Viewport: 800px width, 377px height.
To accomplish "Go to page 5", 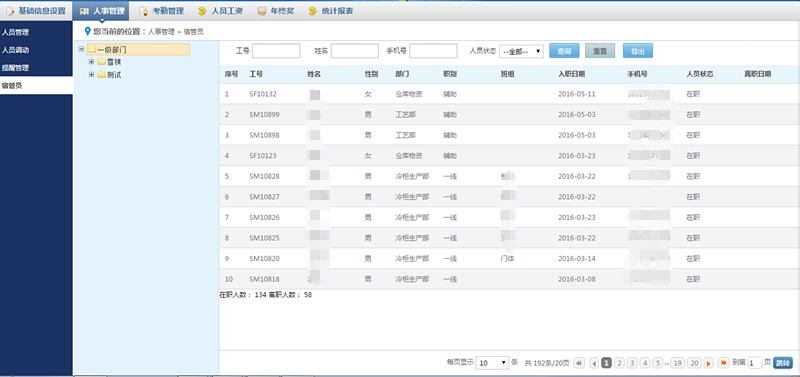I will click(658, 363).
